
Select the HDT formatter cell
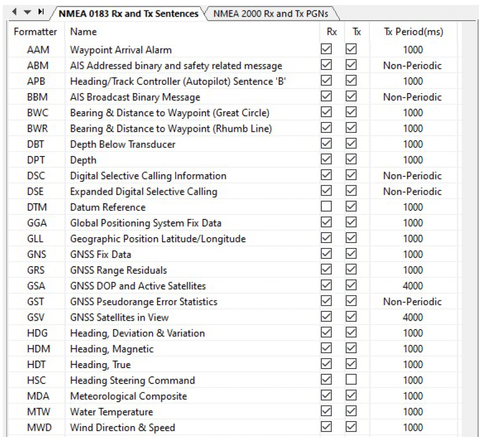tap(36, 365)
